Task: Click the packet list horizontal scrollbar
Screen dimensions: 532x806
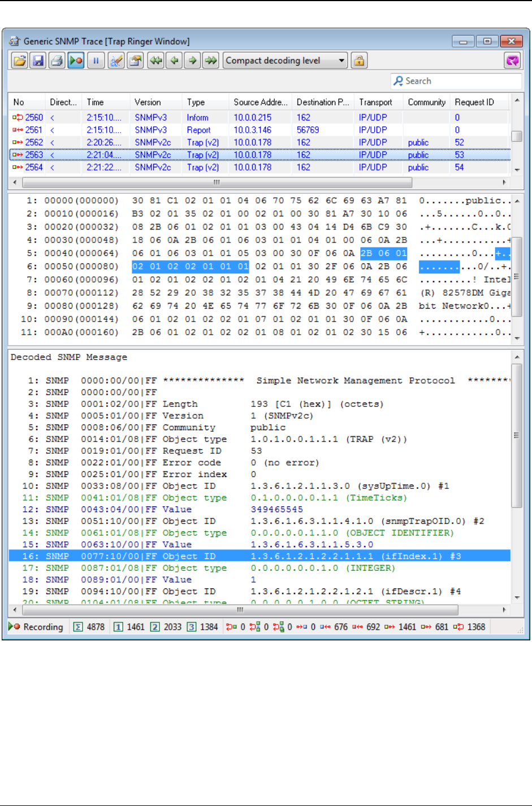Action: point(216,183)
